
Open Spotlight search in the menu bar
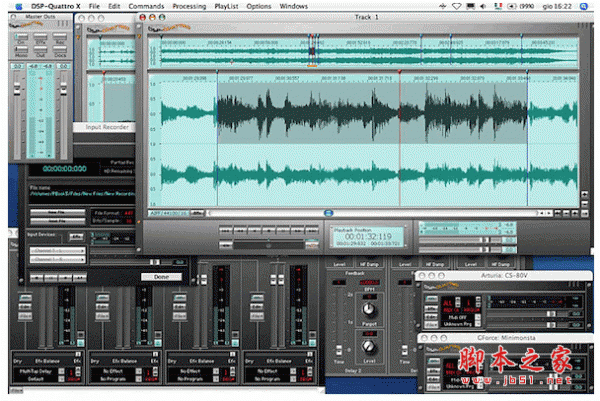[584, 6]
